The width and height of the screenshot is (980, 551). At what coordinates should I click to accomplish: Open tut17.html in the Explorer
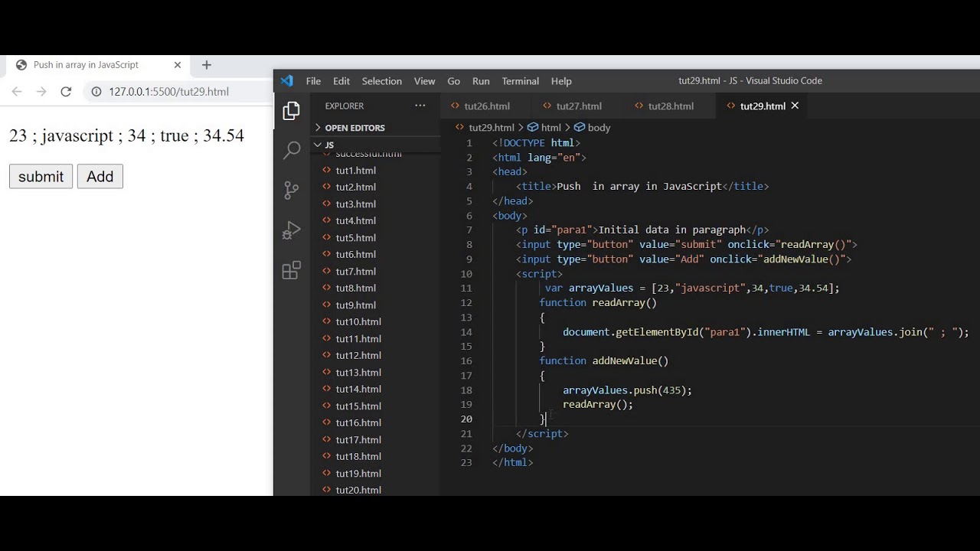[x=358, y=439]
